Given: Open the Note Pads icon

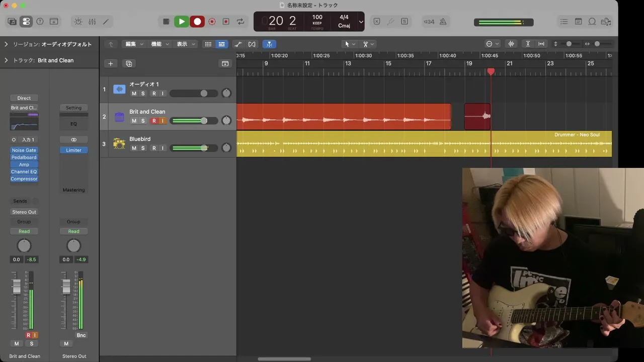Looking at the screenshot, I should (578, 22).
